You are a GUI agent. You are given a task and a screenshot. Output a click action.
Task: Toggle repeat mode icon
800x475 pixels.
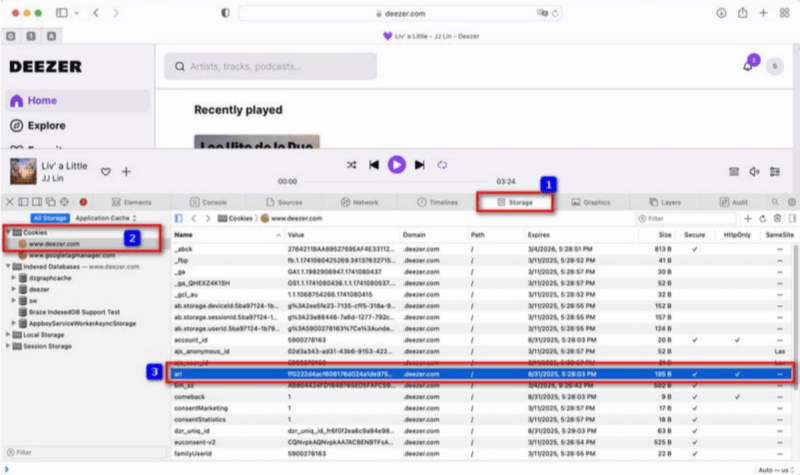coord(442,165)
